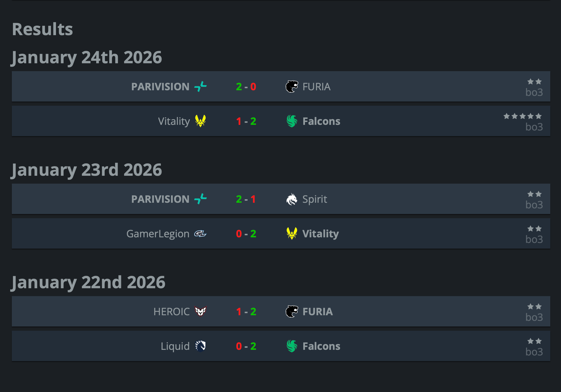
Task: Open the Vitality vs Falcons 1-2 score
Action: [246, 121]
